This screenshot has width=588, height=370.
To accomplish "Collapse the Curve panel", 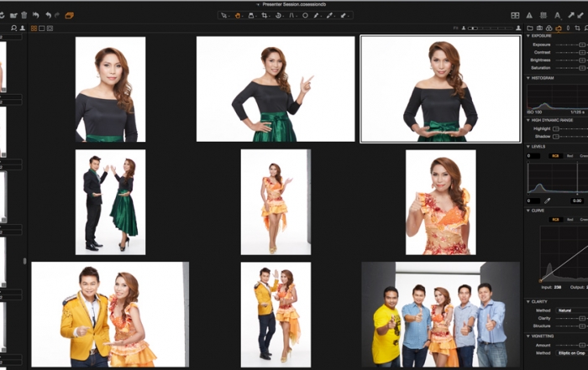I will pos(528,211).
